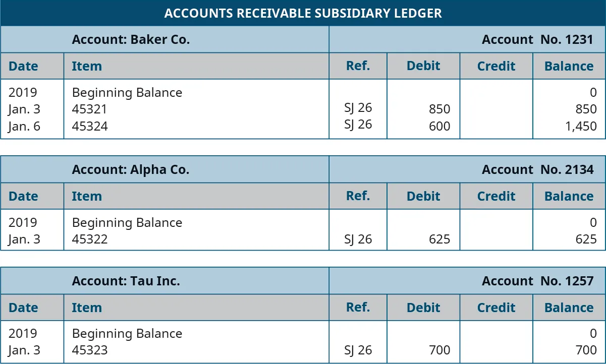Select the Account: Alpha Co. heading
Screen dimensions: 606x364
pos(131,169)
